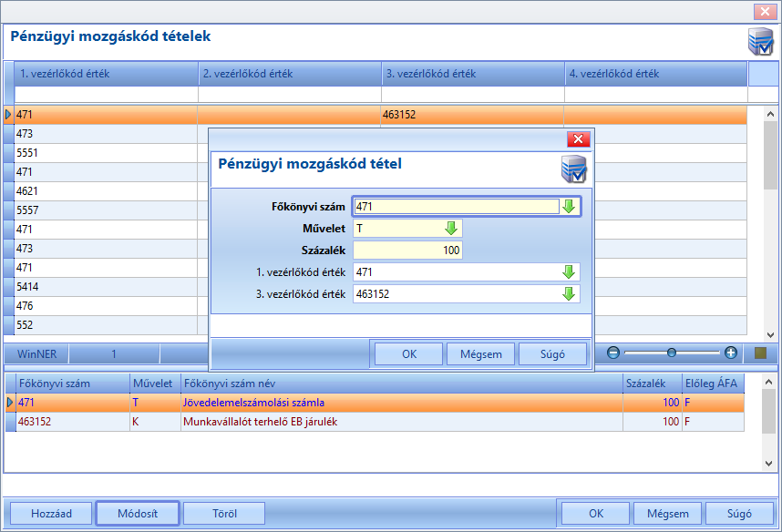Click the zoom in plus icon
The width and height of the screenshot is (782, 532).
click(x=731, y=353)
